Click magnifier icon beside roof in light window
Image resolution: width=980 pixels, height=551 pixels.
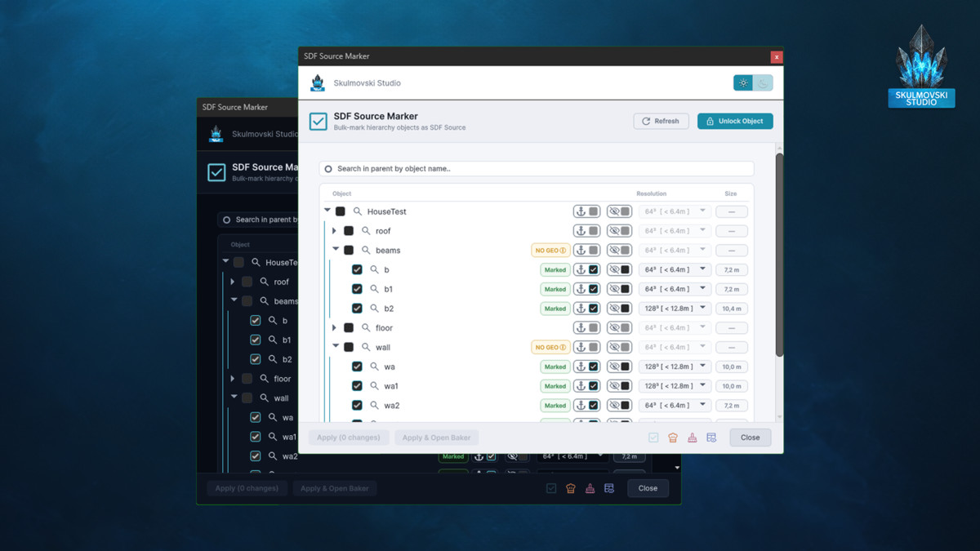coord(366,231)
